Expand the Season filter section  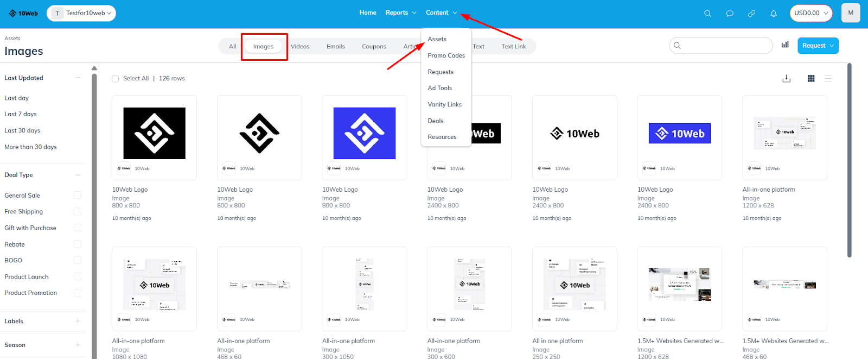78,345
